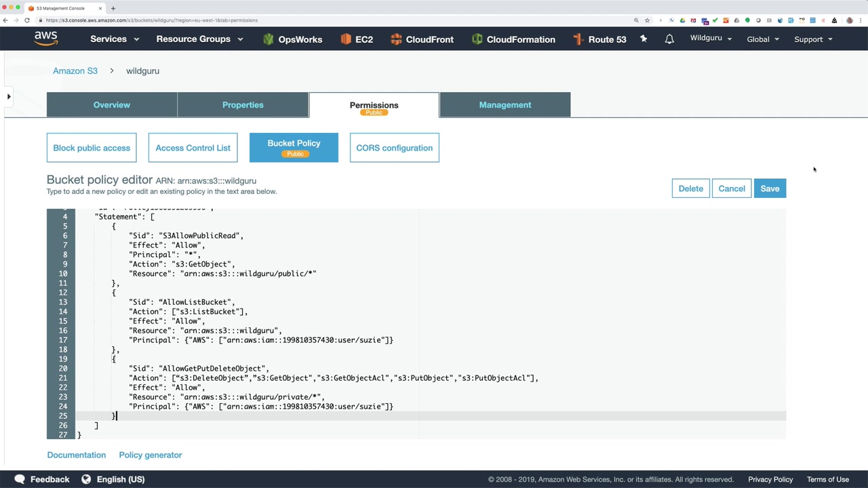Choose the English (US) language selector
The image size is (868, 488).
[x=121, y=479]
